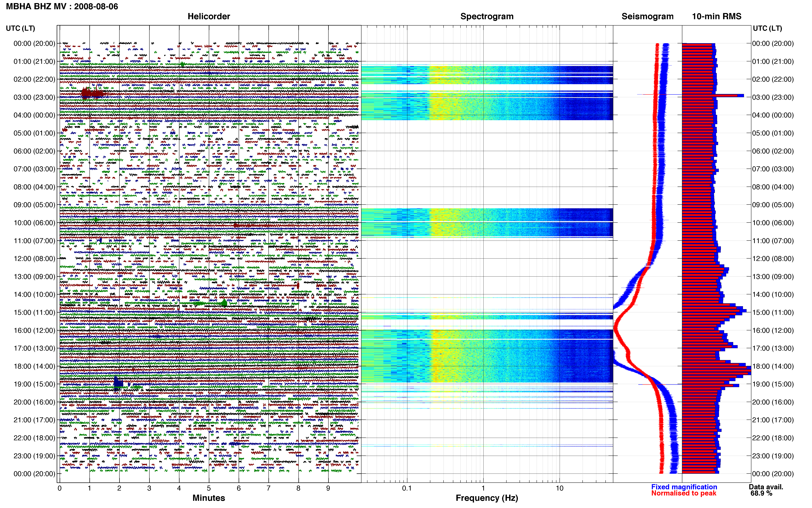Click left time label '12:00 (08:00)'
The image size is (812, 508).
[x=34, y=259]
